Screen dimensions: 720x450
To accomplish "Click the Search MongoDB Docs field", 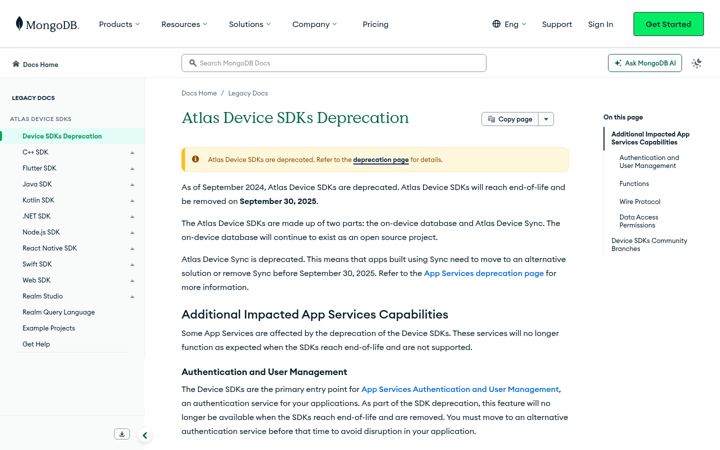I will tap(334, 63).
